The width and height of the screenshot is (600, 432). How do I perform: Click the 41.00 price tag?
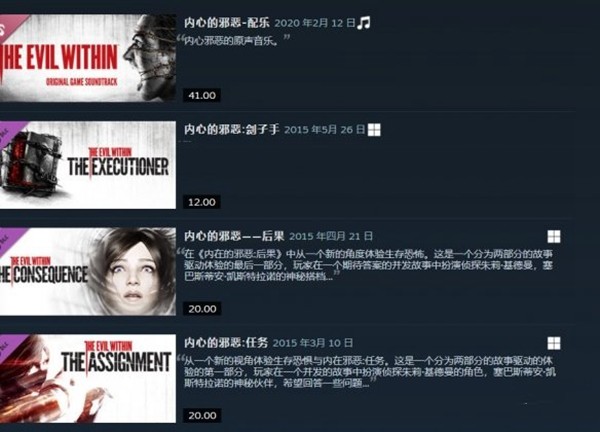click(x=202, y=95)
